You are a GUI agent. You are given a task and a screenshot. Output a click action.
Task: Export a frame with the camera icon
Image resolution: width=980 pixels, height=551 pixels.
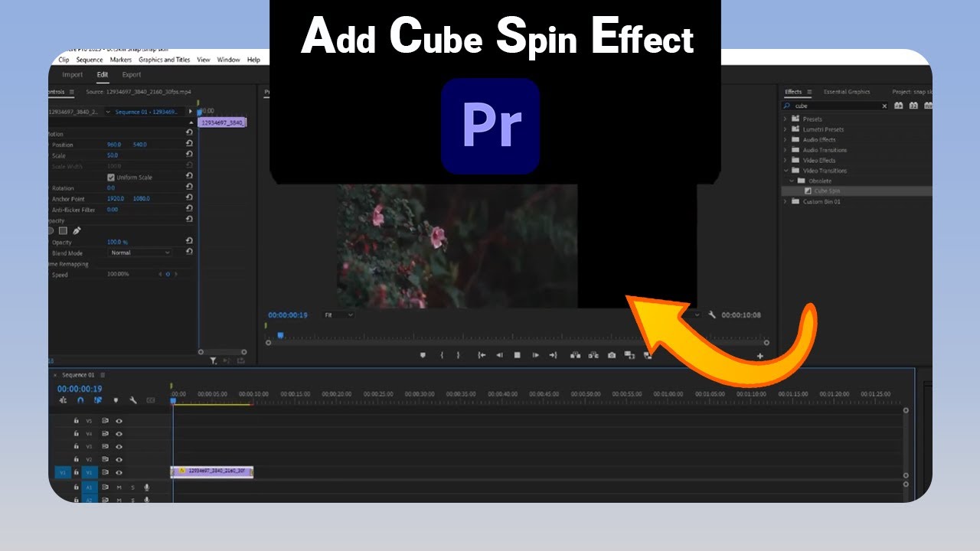(x=612, y=355)
